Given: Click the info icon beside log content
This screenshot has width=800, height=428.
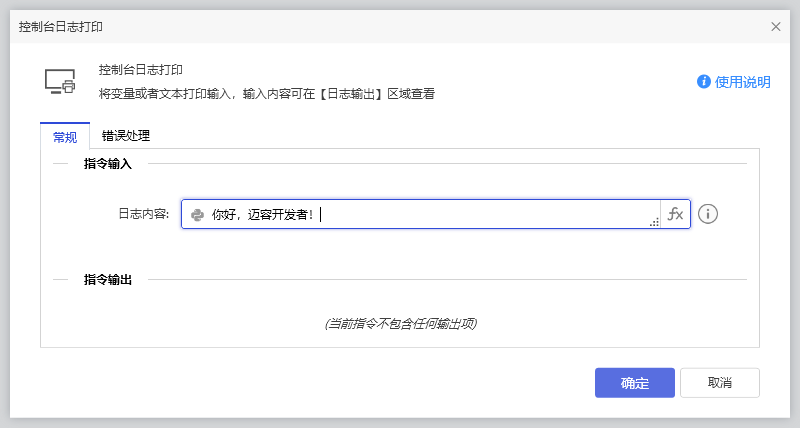Looking at the screenshot, I should click(708, 214).
